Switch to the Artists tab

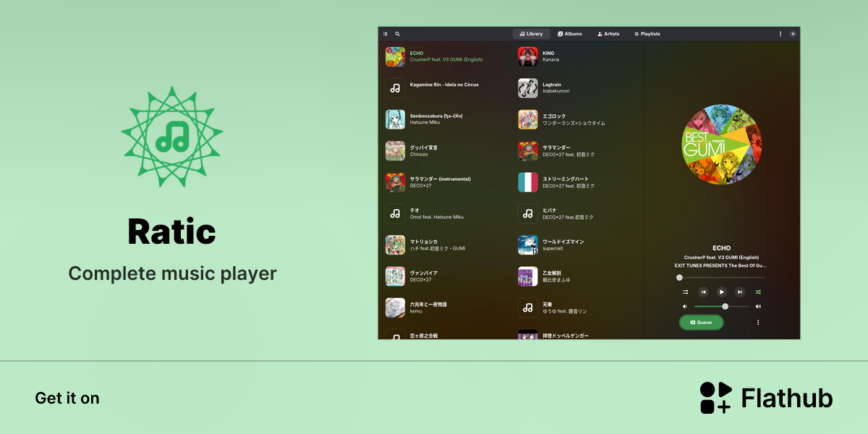[608, 34]
